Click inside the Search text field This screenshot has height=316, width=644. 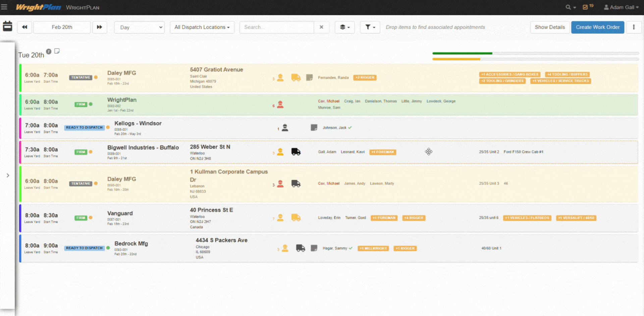pyautogui.click(x=276, y=27)
